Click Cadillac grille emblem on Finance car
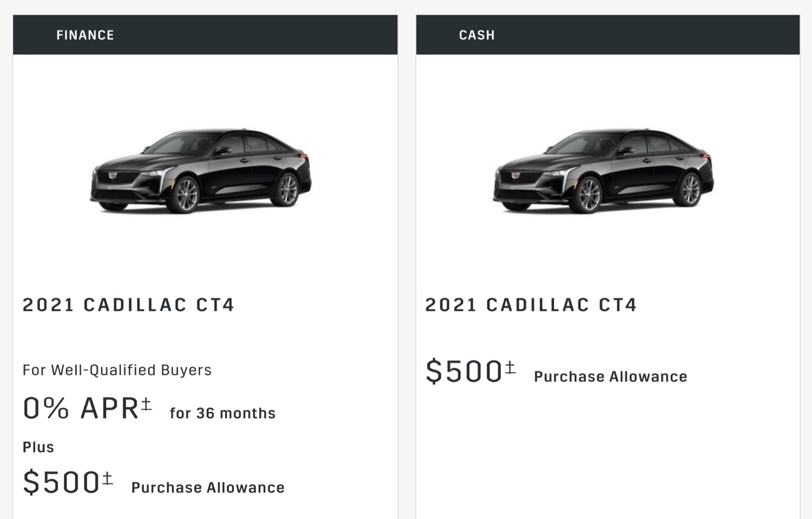 click(x=113, y=176)
